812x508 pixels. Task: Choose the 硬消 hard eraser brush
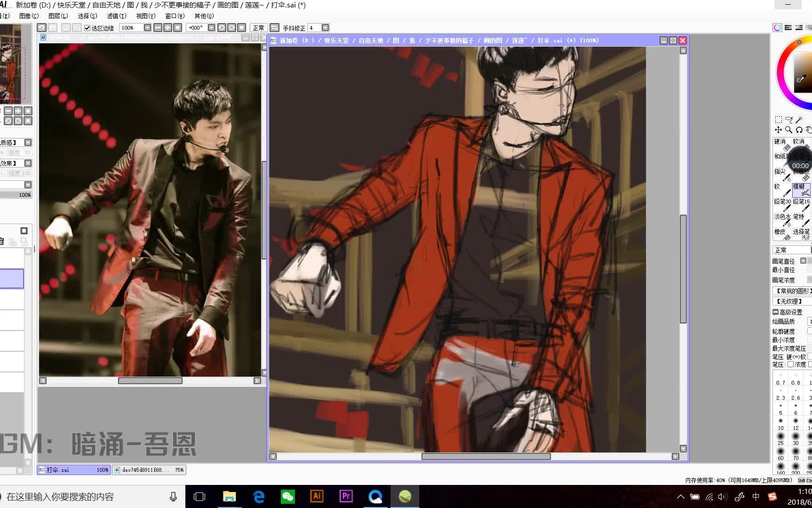click(782, 145)
